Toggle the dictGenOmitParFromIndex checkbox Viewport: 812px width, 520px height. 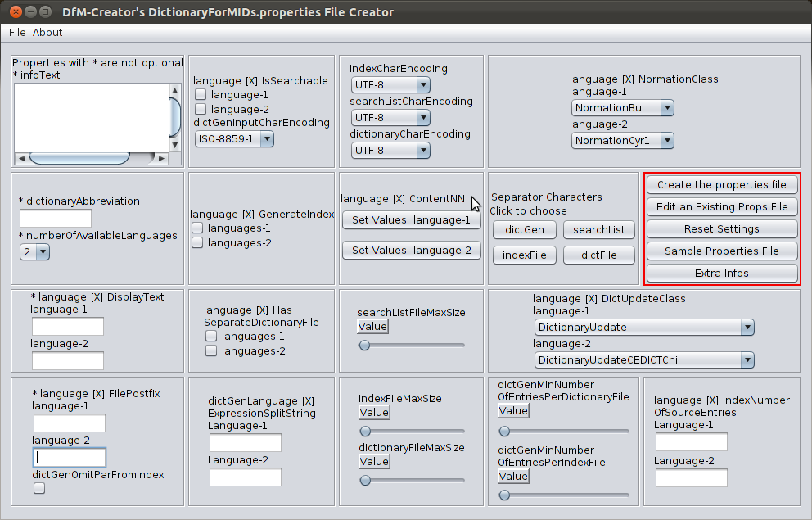pyautogui.click(x=39, y=489)
